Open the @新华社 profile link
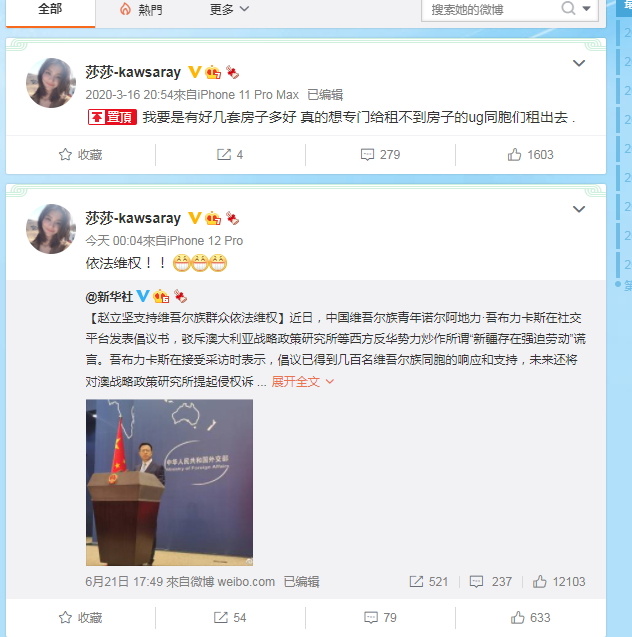The height and width of the screenshot is (637, 632). (x=109, y=297)
